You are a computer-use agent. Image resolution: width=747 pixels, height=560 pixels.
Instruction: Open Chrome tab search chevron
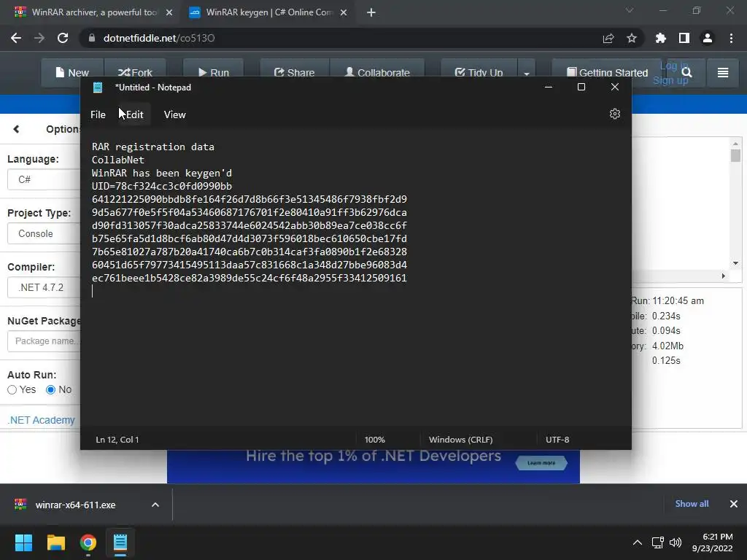(x=630, y=10)
